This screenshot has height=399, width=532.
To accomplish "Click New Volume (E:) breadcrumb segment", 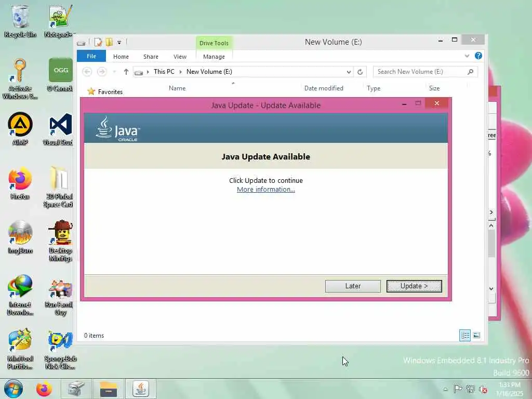I will (209, 72).
